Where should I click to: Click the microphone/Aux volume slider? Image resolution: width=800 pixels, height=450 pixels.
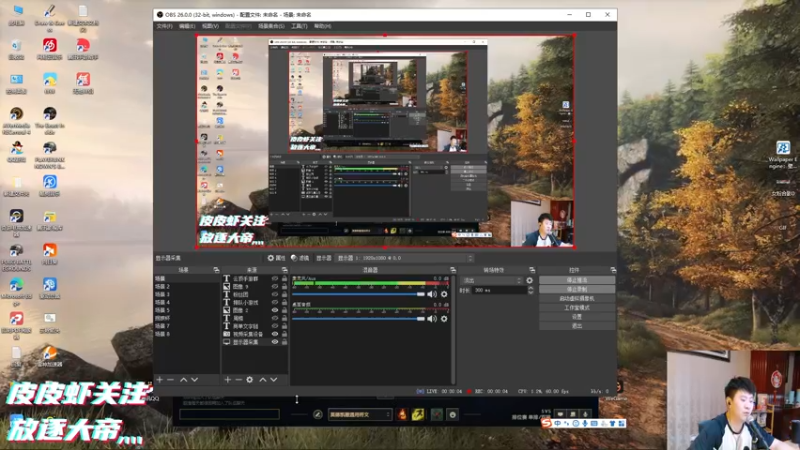pos(359,294)
